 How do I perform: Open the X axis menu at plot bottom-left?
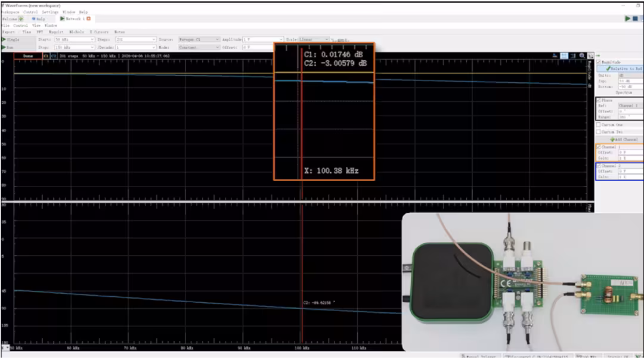pos(5,347)
